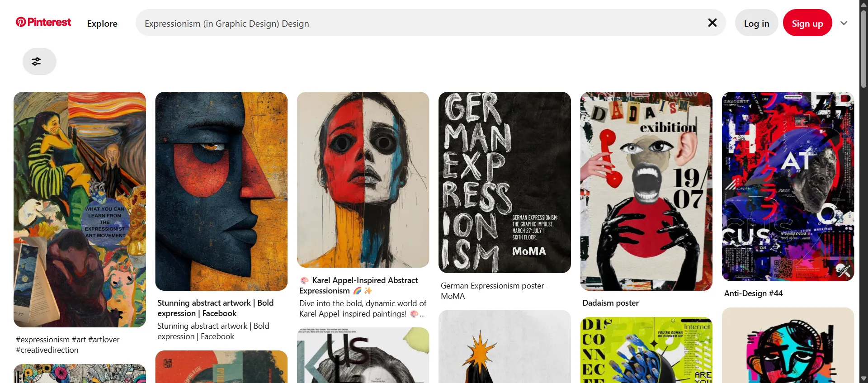Open 'Stunning abstract artwork | Bold expression' title
Viewport: 868px width, 383px height.
pyautogui.click(x=215, y=308)
